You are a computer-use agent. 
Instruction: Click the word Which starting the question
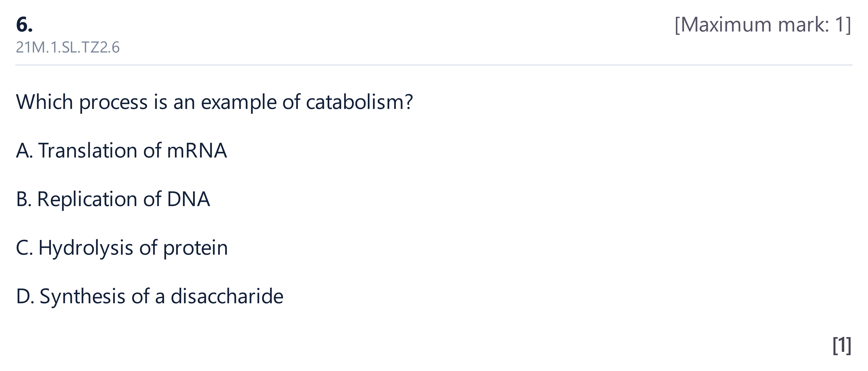click(45, 102)
